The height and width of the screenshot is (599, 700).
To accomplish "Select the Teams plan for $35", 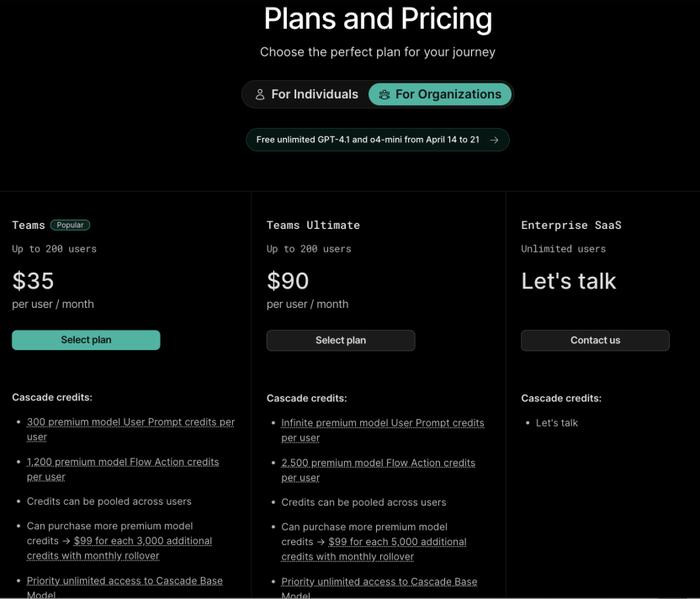I will pos(86,340).
